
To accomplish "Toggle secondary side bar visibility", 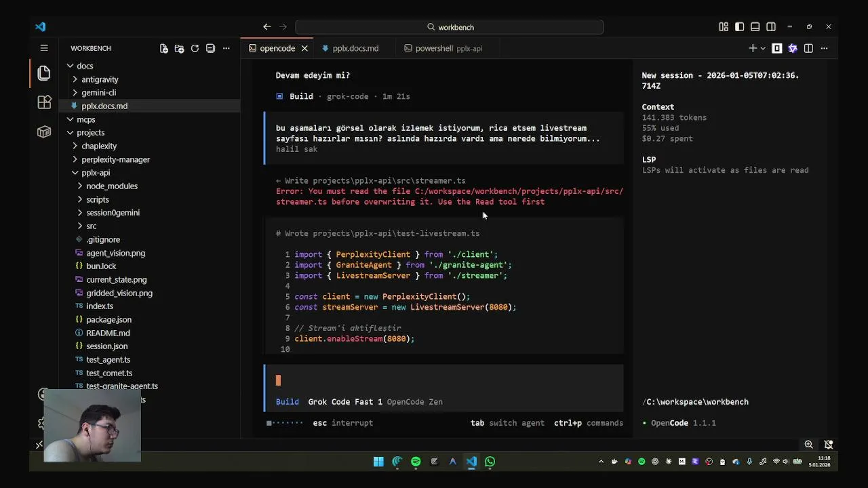I will click(771, 27).
